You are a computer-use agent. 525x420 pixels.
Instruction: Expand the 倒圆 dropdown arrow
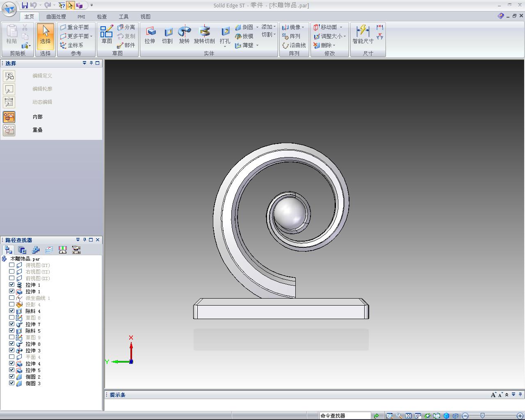coord(257,27)
